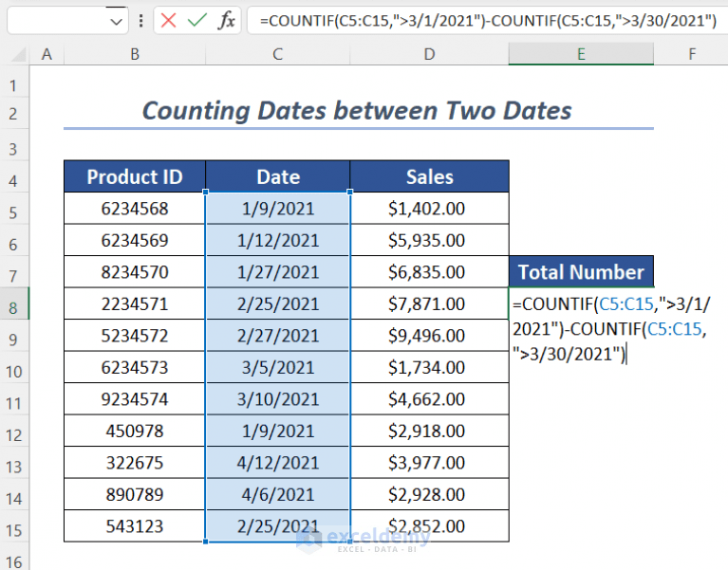Select Product ID cell 6234569
This screenshot has width=728, height=570.
(x=135, y=240)
